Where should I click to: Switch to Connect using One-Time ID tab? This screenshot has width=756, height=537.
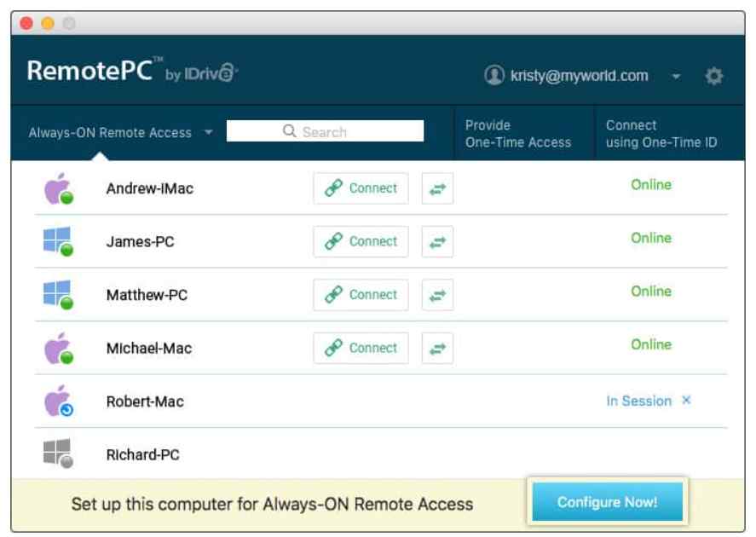[661, 134]
